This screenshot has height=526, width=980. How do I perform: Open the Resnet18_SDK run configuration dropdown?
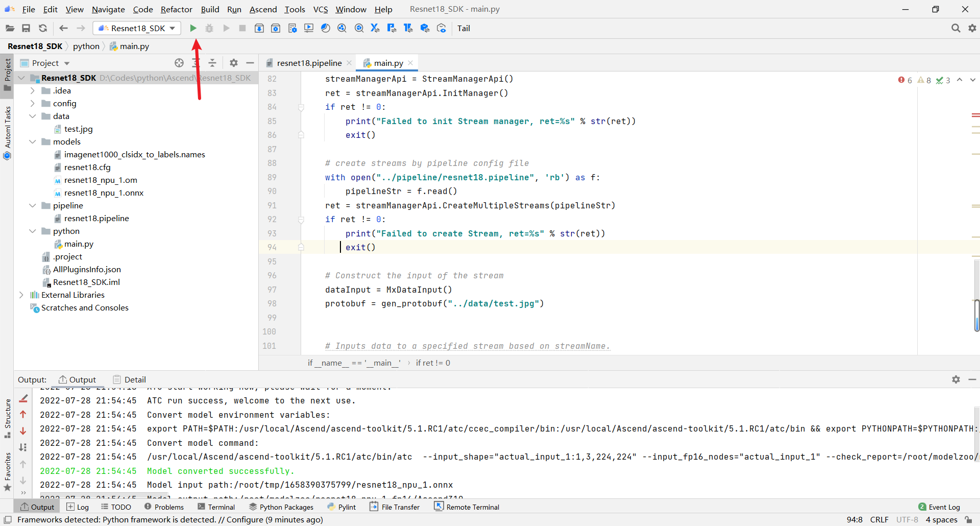coord(137,28)
